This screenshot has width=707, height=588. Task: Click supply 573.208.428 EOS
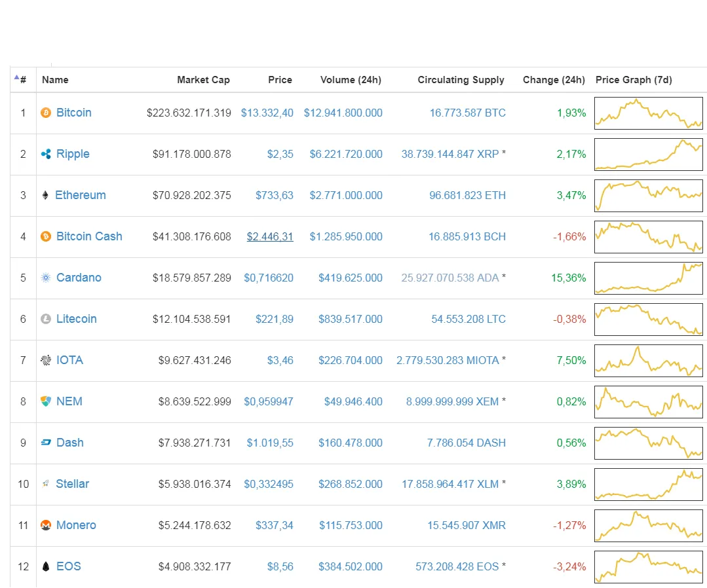pyautogui.click(x=457, y=566)
